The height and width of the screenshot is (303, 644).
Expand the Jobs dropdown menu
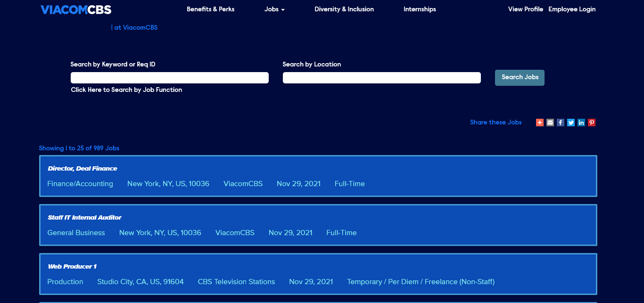click(x=274, y=9)
